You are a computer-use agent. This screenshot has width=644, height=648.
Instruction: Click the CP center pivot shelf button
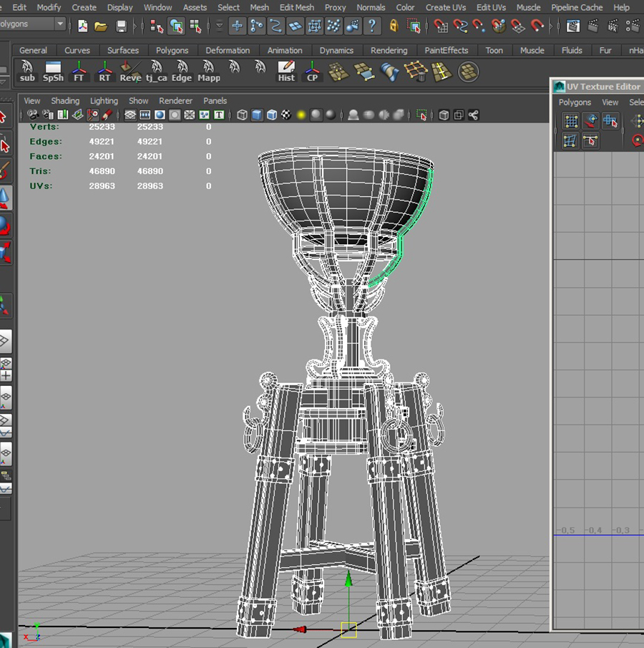312,72
